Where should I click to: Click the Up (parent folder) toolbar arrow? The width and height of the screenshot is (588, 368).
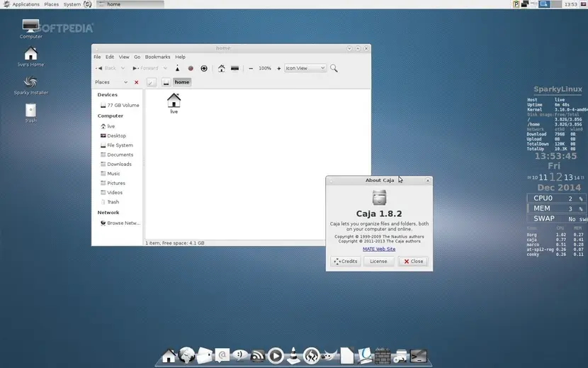[x=177, y=68]
